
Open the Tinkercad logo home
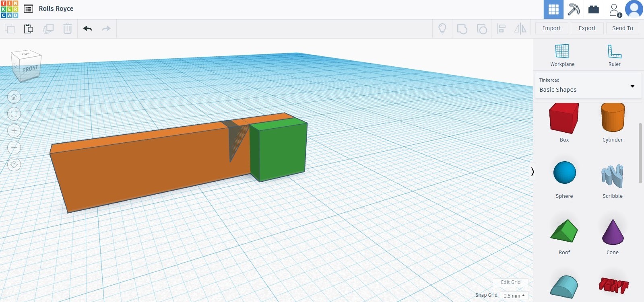point(10,9)
